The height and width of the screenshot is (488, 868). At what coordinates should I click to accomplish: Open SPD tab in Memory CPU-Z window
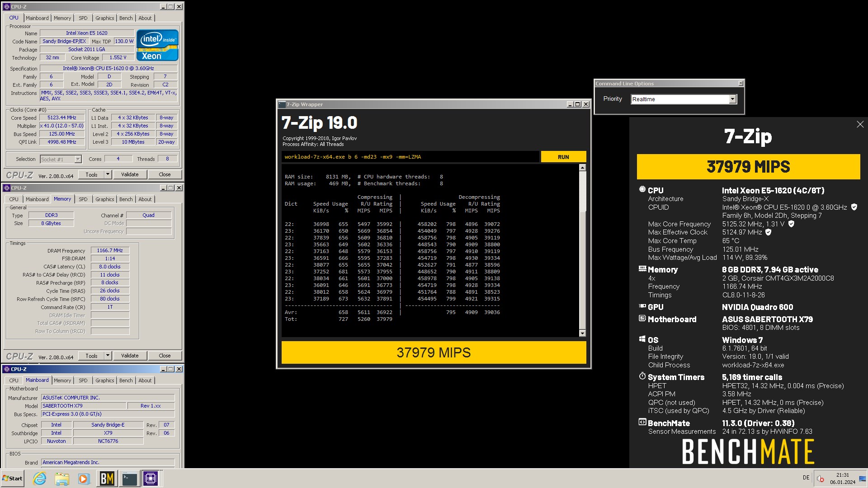[x=83, y=199]
